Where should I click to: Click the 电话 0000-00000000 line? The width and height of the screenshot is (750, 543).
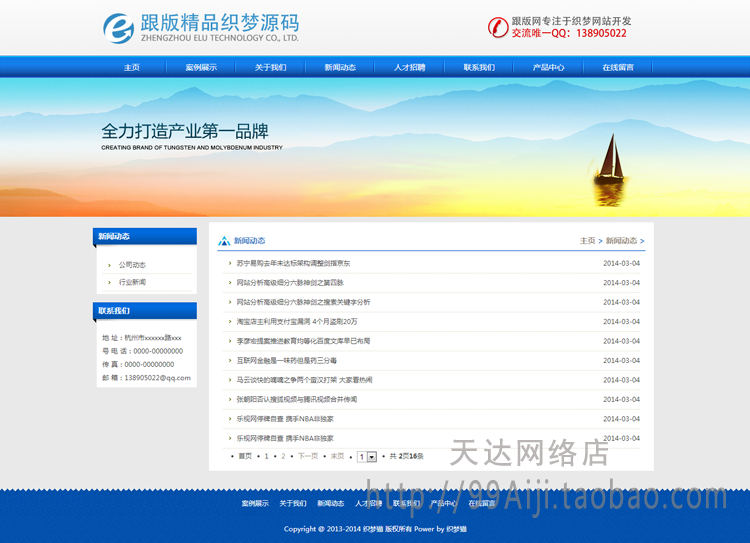pos(143,351)
